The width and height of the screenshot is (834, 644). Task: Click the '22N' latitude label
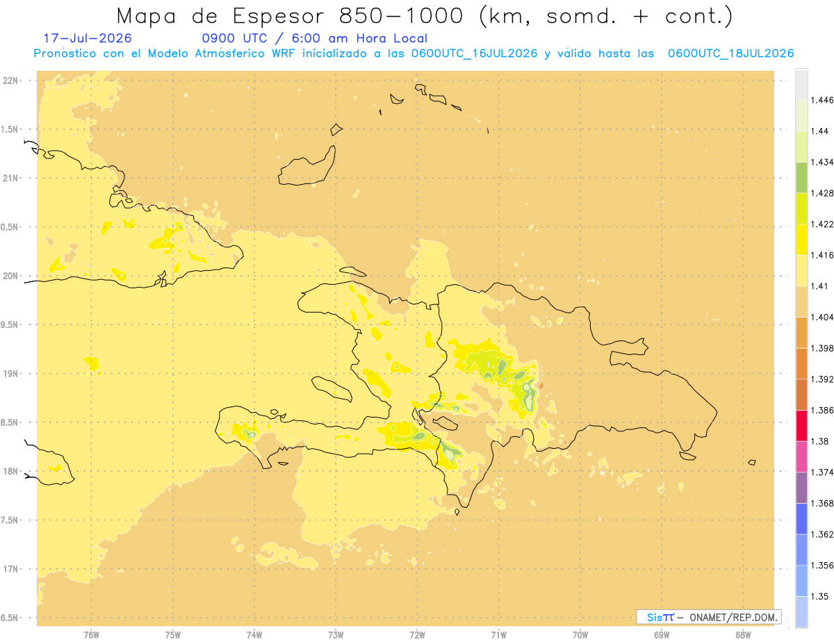pos(10,81)
